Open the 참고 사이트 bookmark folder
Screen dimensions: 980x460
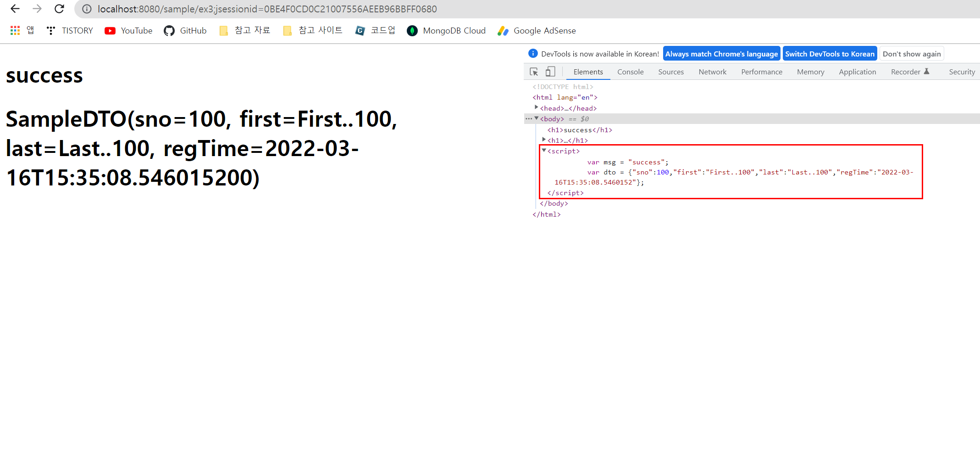pyautogui.click(x=313, y=31)
